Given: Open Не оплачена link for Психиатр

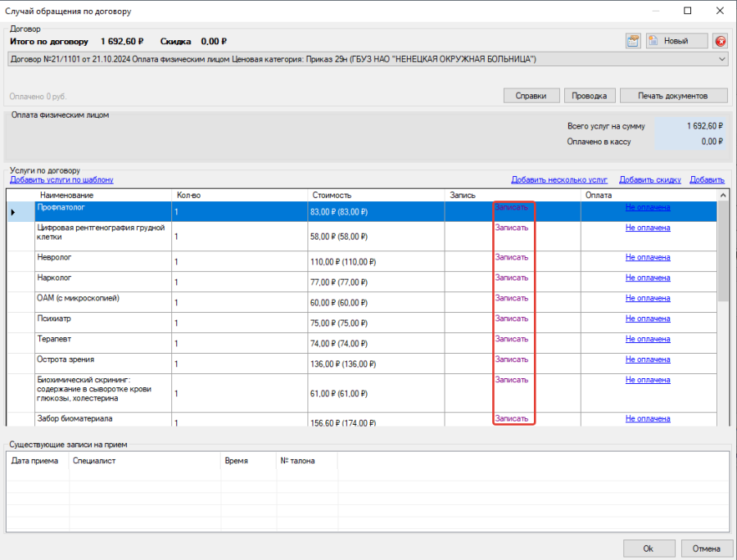Looking at the screenshot, I should tap(648, 318).
